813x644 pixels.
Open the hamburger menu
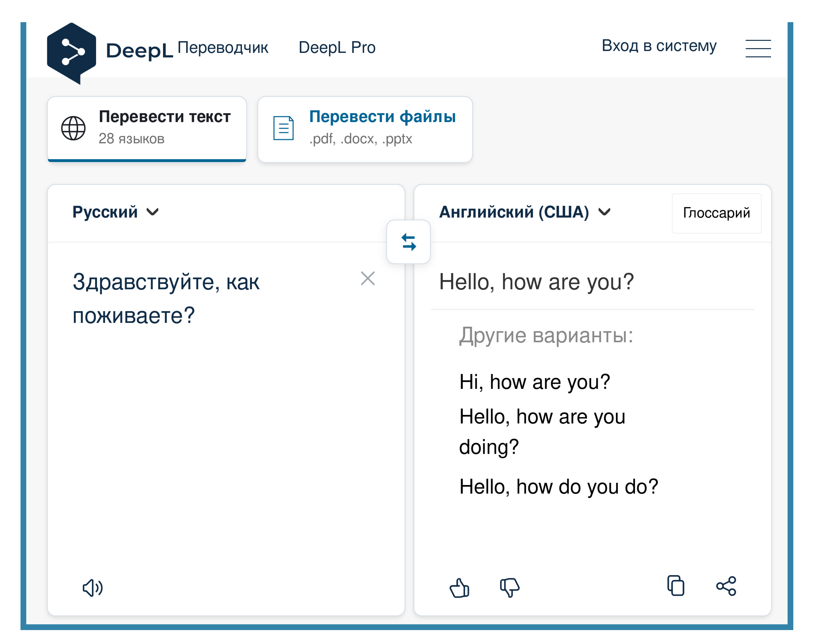758,48
